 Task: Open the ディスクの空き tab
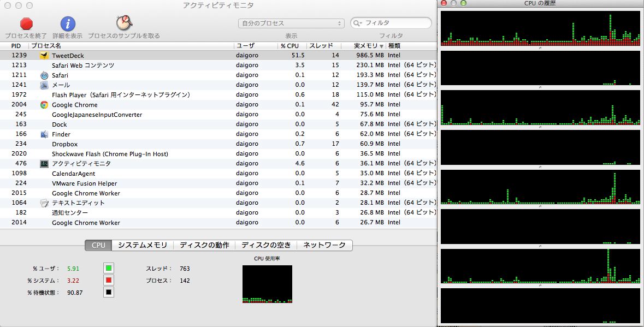[x=265, y=245]
